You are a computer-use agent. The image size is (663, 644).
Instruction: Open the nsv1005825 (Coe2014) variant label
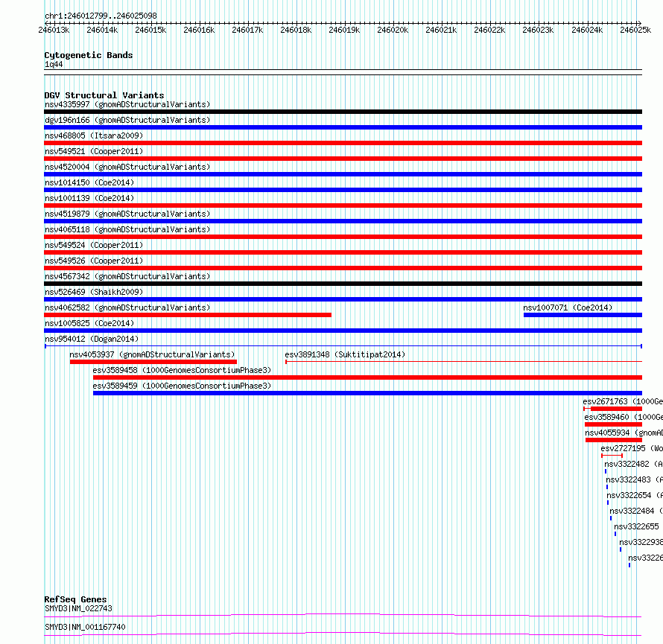click(x=89, y=323)
